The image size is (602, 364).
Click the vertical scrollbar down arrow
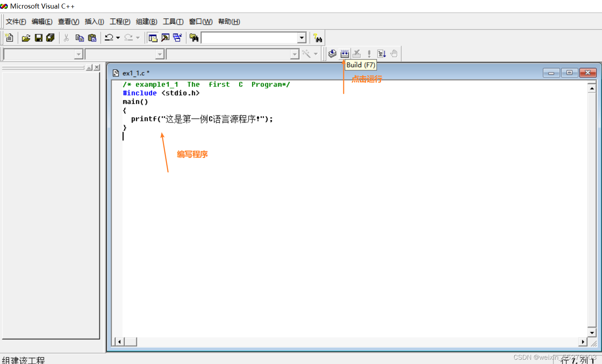click(592, 332)
